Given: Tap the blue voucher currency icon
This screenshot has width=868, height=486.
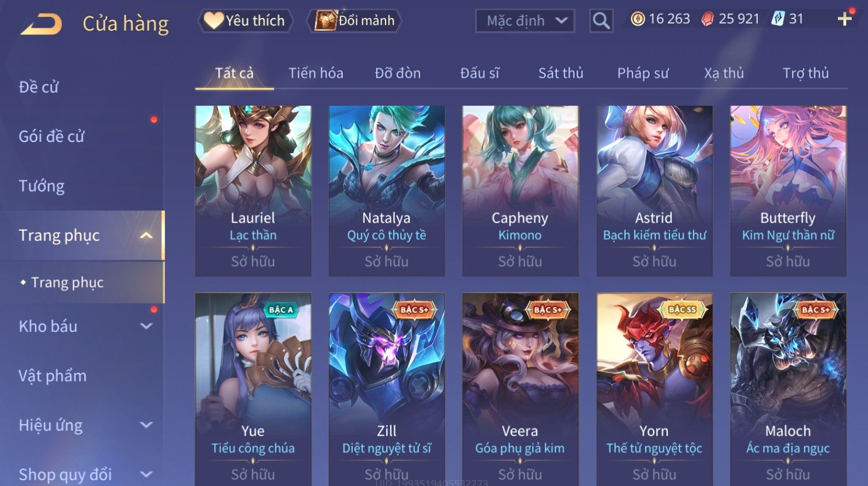Looking at the screenshot, I should 778,19.
